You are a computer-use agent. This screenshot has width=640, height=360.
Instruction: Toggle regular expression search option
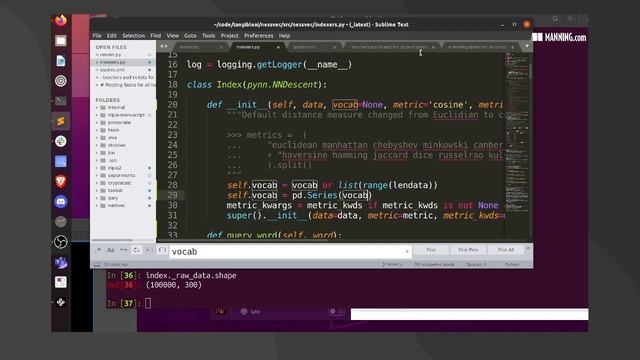pos(99,250)
